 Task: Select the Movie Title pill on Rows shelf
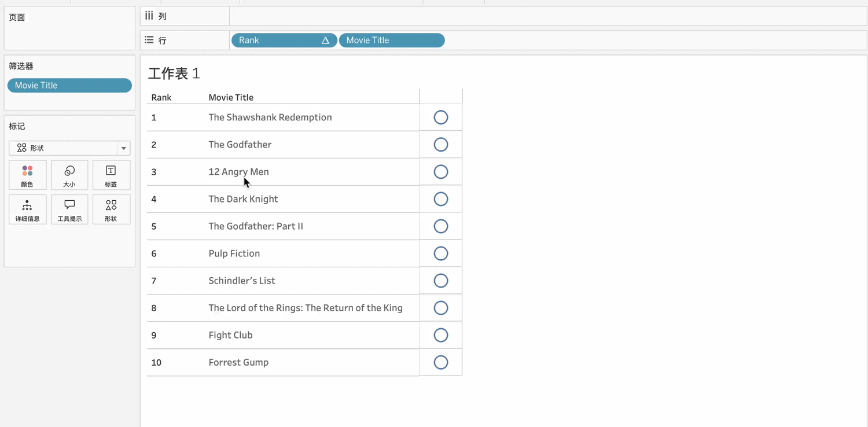392,41
